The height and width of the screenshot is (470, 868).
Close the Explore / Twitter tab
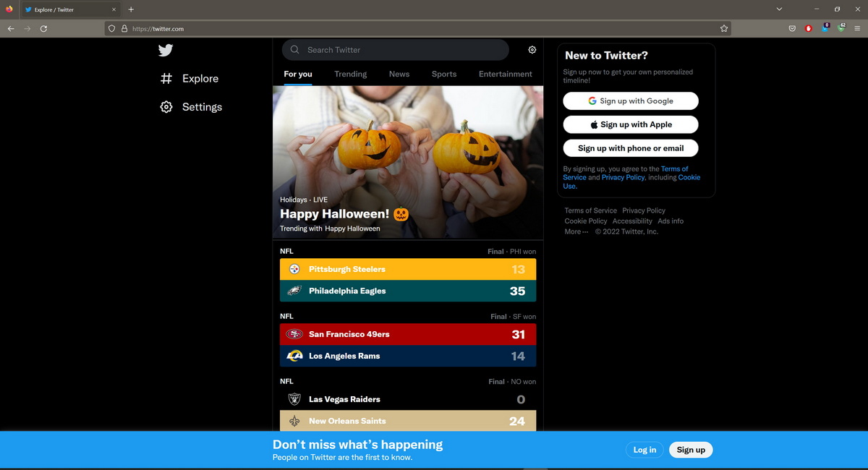[x=114, y=9]
